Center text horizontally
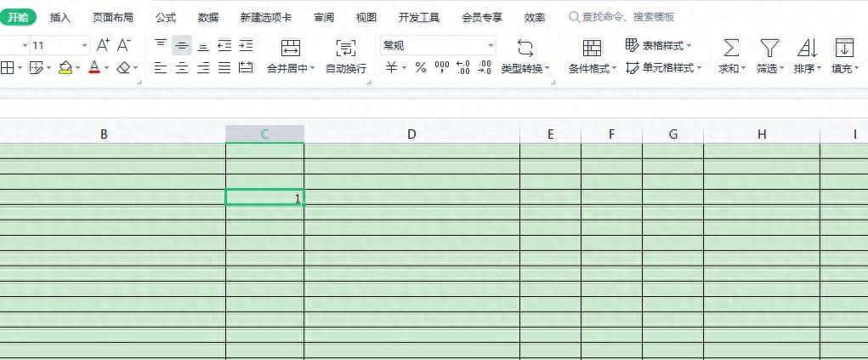This screenshot has height=360, width=868. point(182,67)
